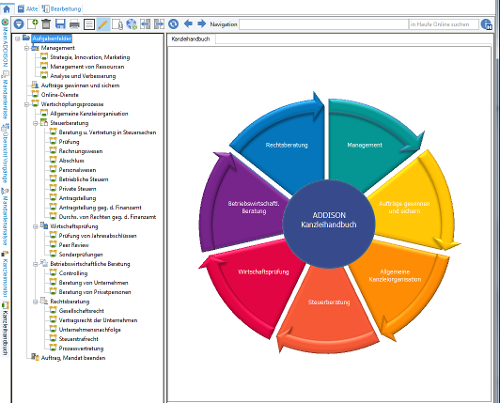Print using the printer icon

point(74,24)
